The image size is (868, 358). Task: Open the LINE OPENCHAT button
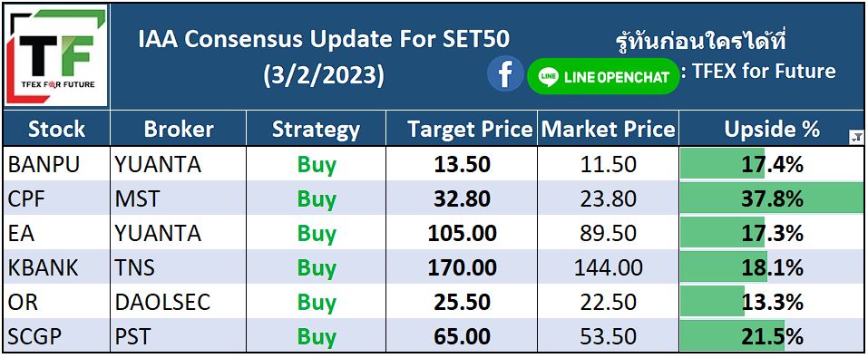coord(603,76)
